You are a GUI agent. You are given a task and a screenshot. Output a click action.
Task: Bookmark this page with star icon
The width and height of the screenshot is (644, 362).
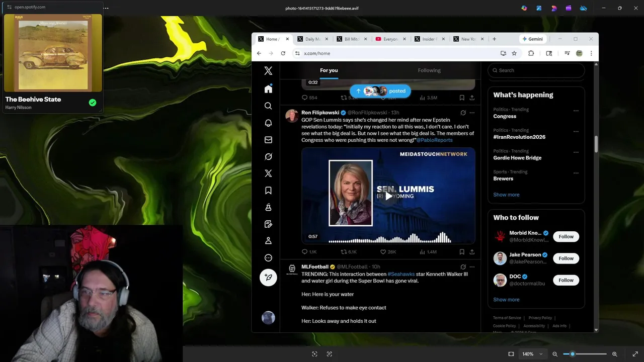514,53
